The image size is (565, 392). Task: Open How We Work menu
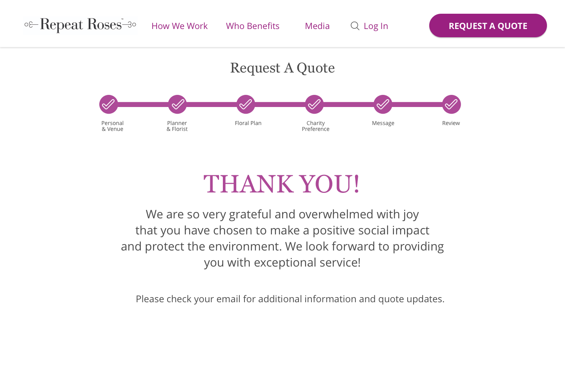179,26
